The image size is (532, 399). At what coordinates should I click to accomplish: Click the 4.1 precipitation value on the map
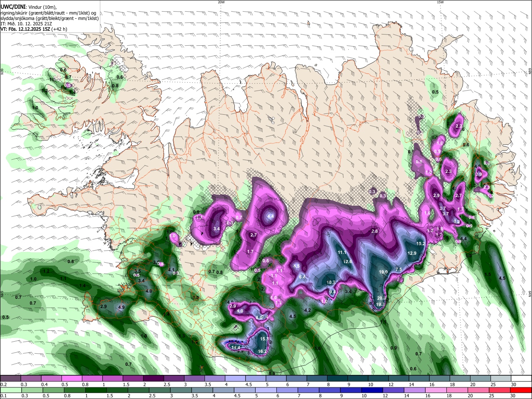[171, 270]
